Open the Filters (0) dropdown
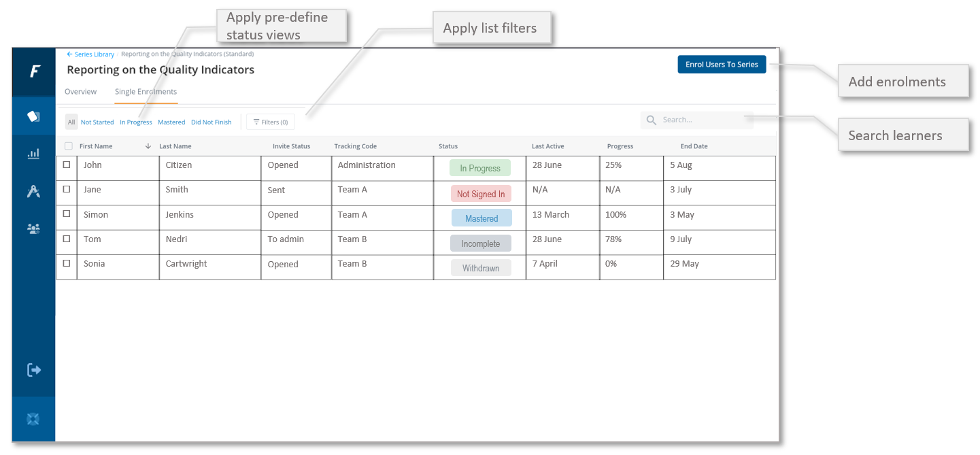 [x=271, y=122]
